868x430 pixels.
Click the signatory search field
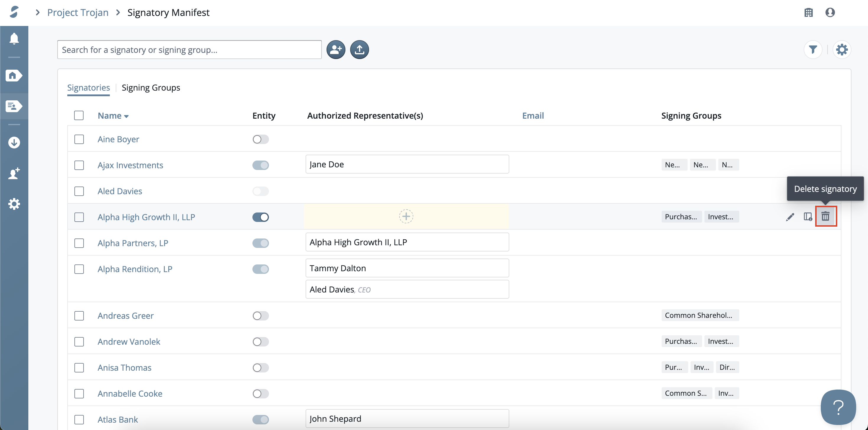click(189, 50)
